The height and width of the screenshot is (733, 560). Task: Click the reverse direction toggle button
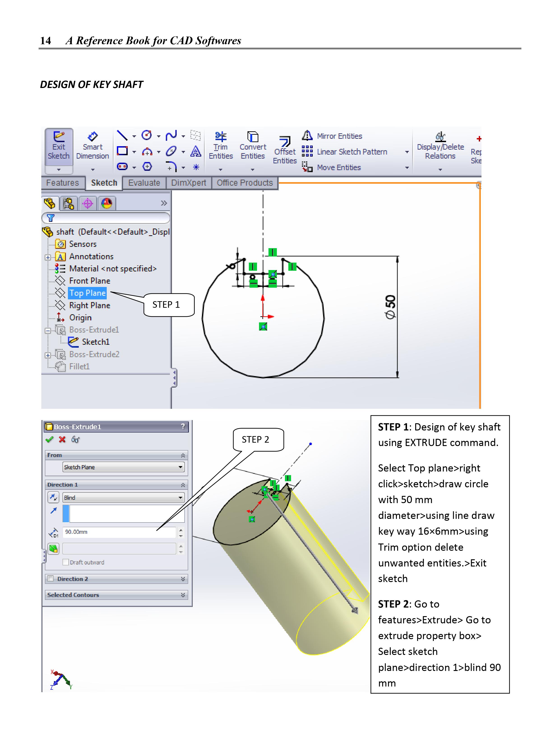53,497
